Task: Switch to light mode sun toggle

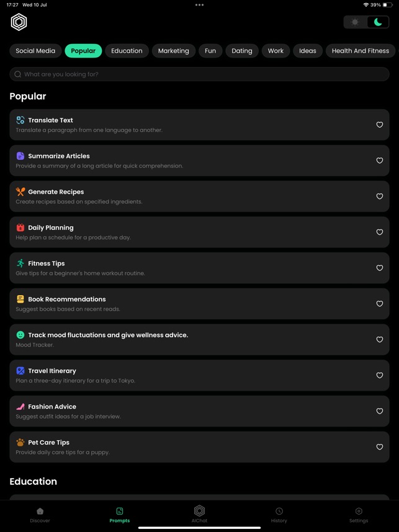Action: tap(355, 22)
